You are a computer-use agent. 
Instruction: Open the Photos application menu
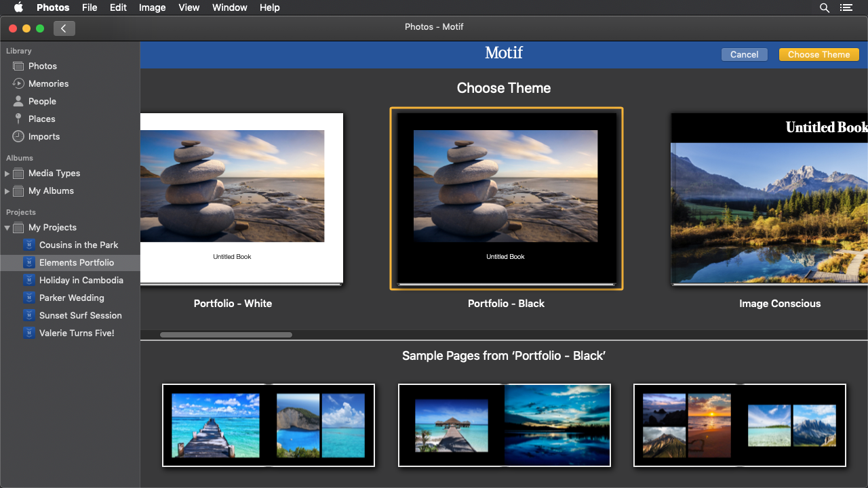pos(53,7)
